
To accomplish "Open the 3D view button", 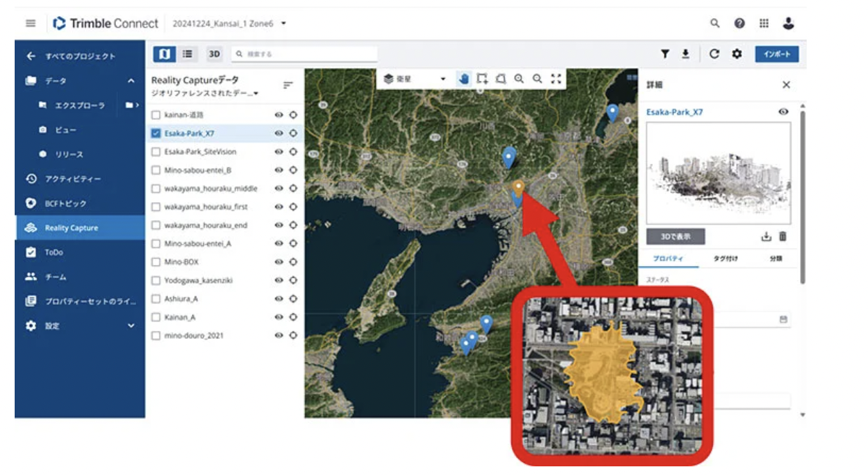I will [x=214, y=54].
